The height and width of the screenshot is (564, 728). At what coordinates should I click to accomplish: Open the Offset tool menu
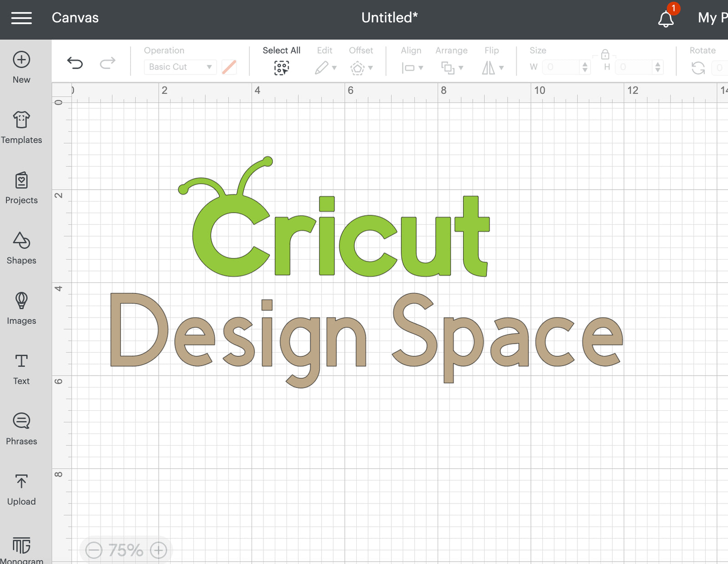(x=361, y=68)
